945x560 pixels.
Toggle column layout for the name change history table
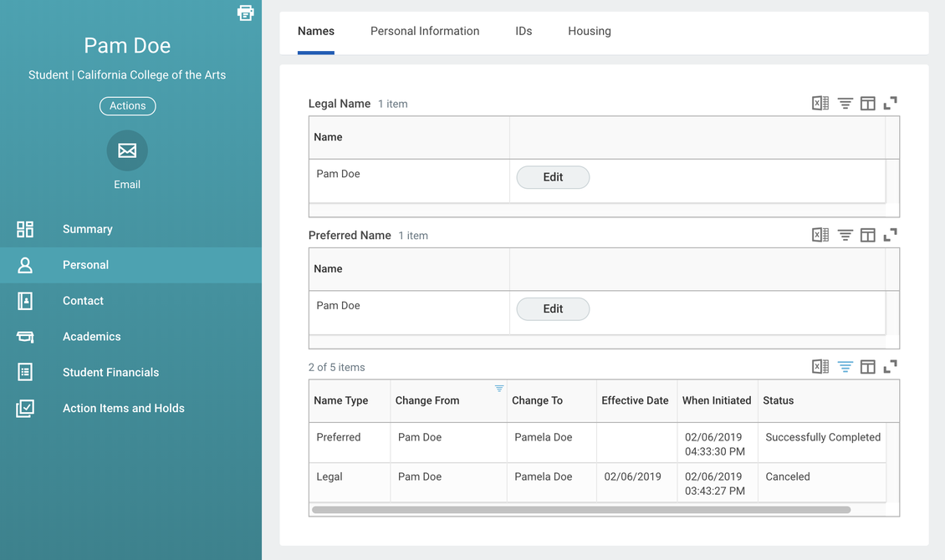[867, 367]
